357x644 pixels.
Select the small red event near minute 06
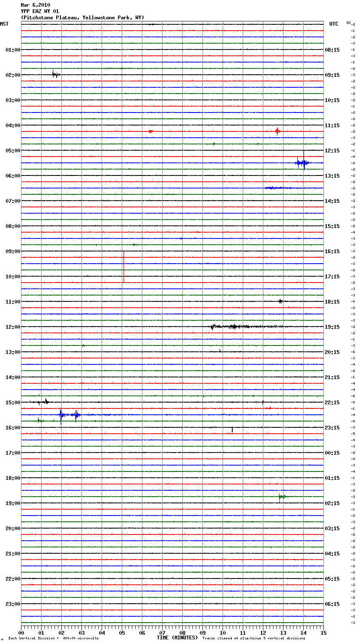tap(150, 131)
